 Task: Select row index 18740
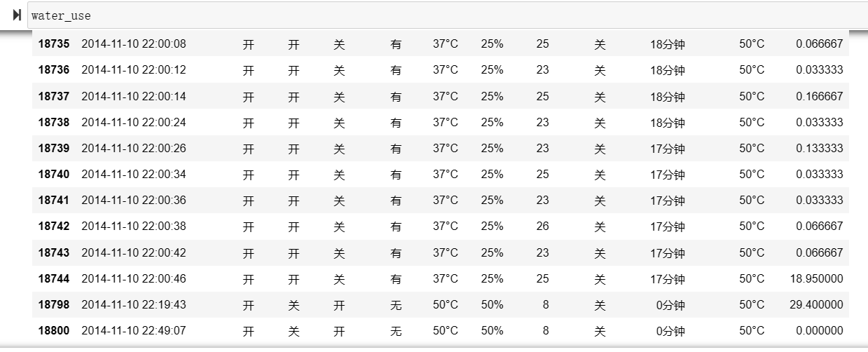tap(54, 174)
